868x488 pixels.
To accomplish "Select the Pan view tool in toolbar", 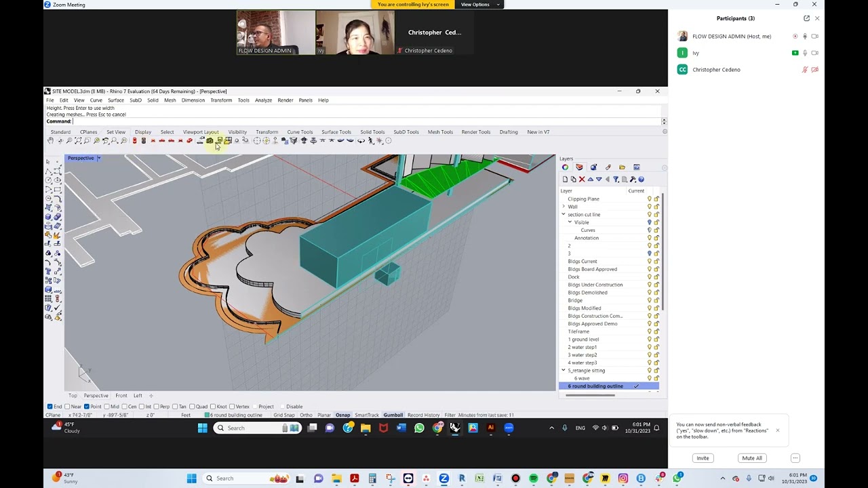I will coord(50,140).
